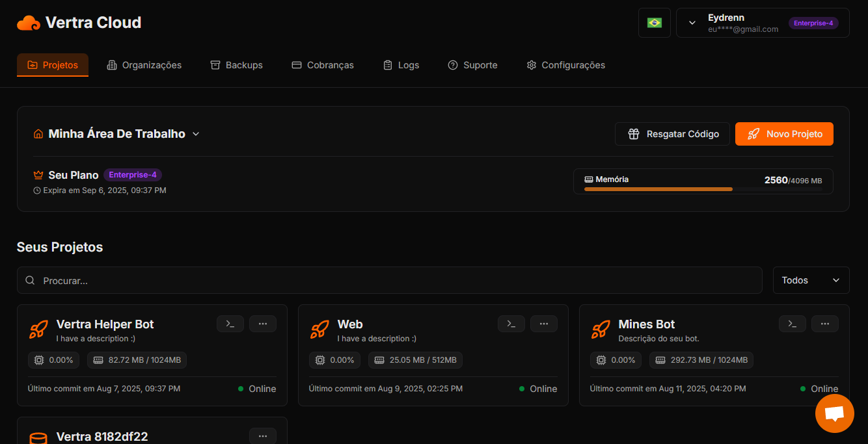Open the Todos projects filter dropdown
868x444 pixels.
[811, 280]
